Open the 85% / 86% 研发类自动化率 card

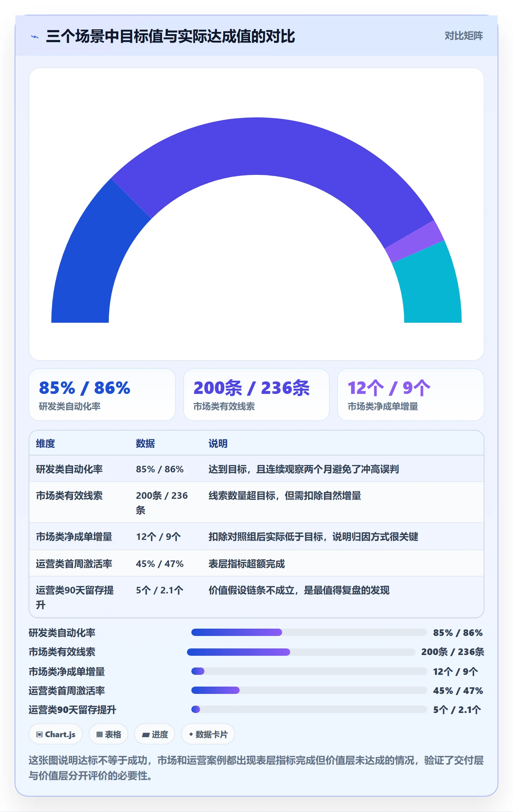point(102,395)
